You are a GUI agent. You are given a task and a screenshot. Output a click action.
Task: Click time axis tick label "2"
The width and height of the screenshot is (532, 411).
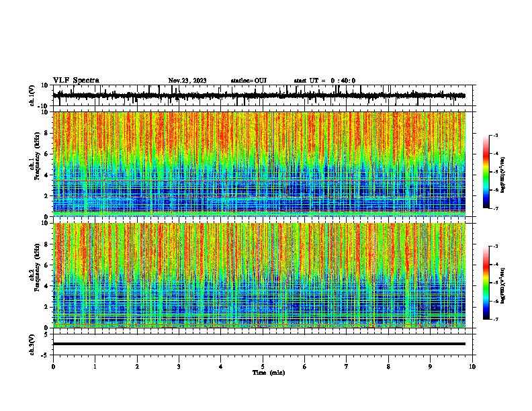point(137,367)
